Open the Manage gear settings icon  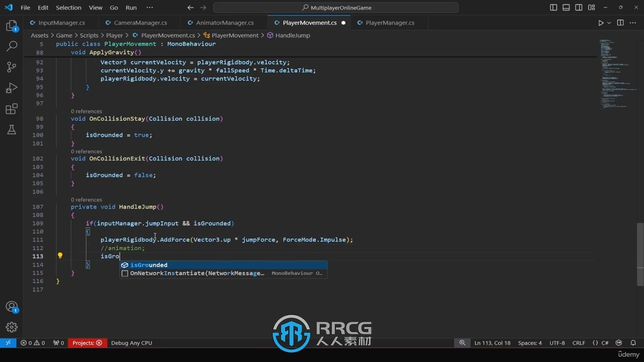point(11,327)
